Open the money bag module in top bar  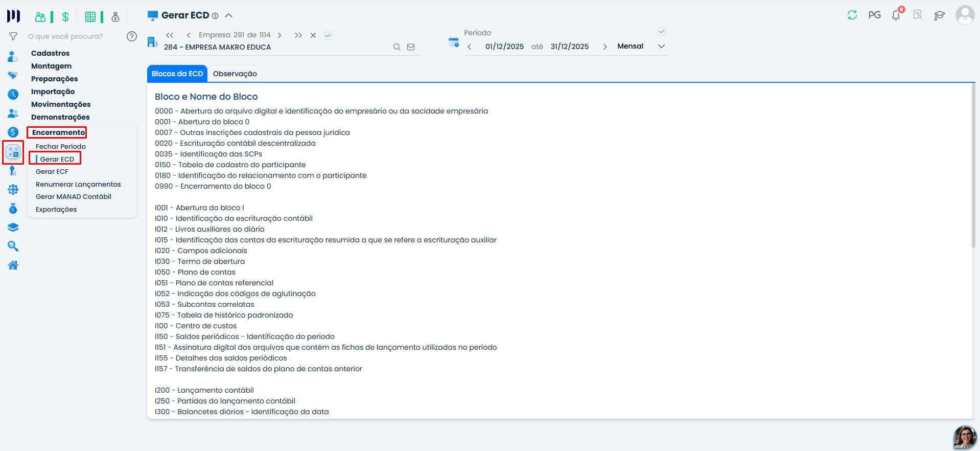pyautogui.click(x=115, y=17)
